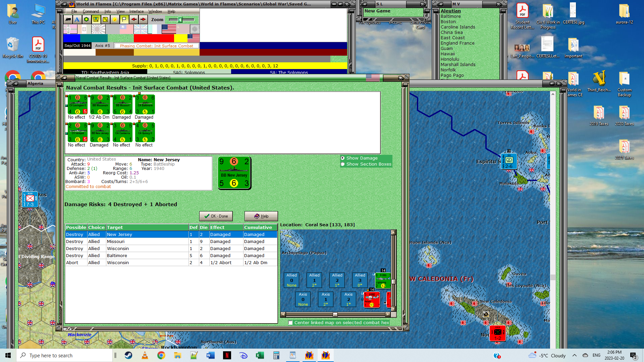Click the white flag toolbar icon
Screen dimensions: 644x362
pos(124,19)
